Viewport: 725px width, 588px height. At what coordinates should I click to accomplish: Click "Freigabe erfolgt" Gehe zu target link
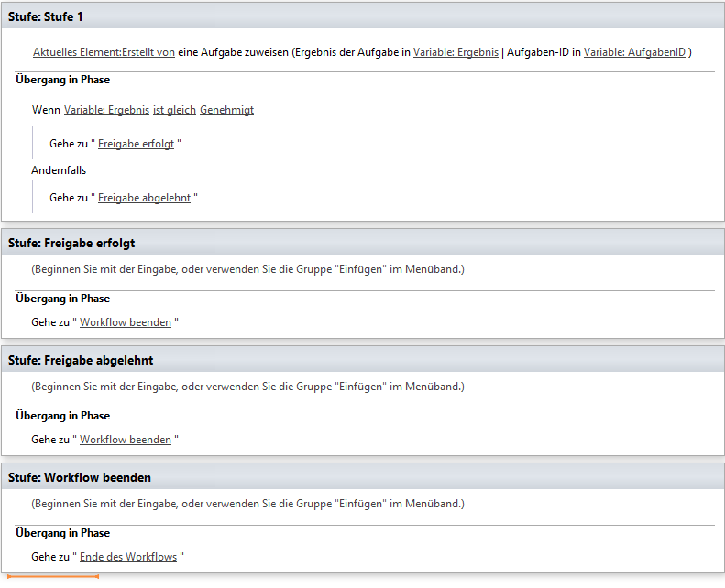[136, 144]
